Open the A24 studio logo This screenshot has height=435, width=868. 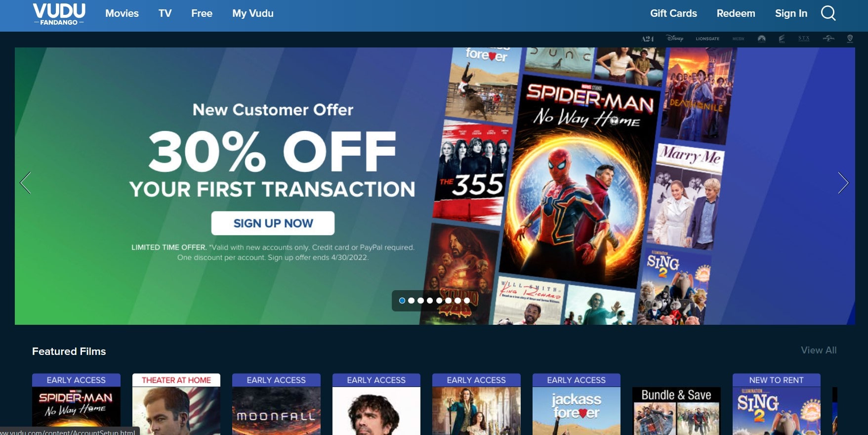tap(648, 39)
